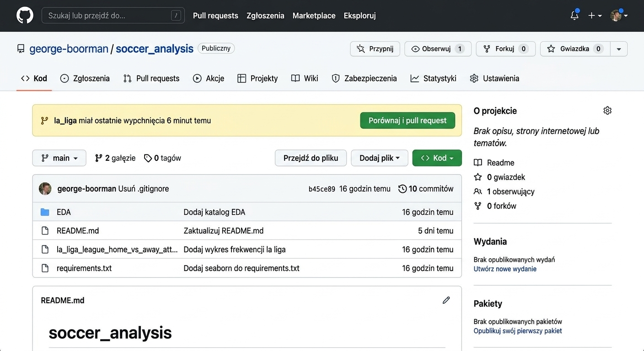The width and height of the screenshot is (644, 351).
Task: Click Porównaj i pull request
Action: 408,121
